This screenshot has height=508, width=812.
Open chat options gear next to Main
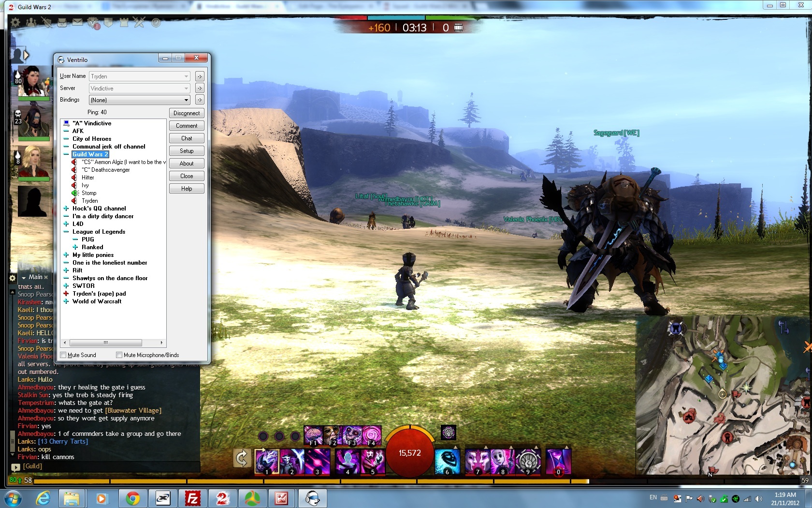point(13,278)
